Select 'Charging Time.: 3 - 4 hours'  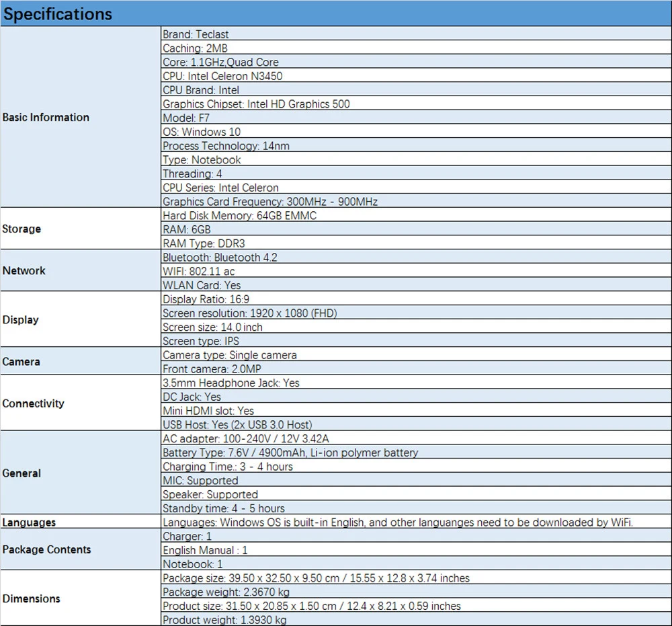point(416,466)
